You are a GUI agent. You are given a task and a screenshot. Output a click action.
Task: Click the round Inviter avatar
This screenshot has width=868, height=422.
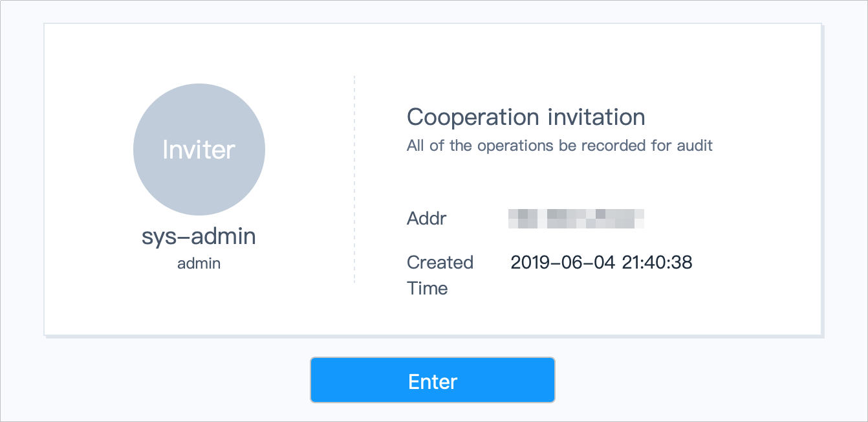click(199, 150)
